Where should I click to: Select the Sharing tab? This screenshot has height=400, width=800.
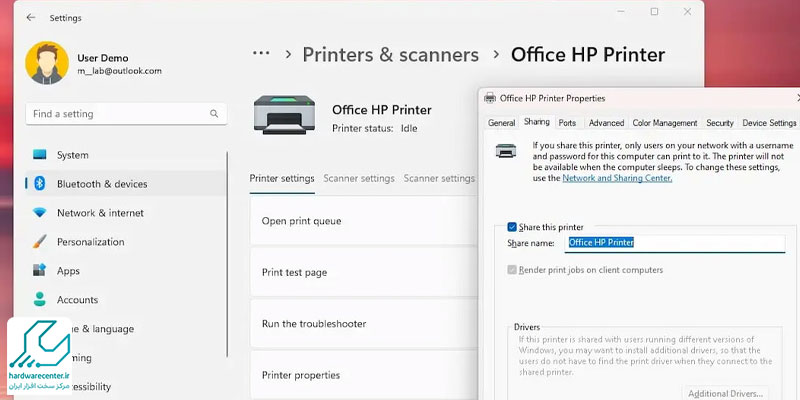click(x=537, y=122)
